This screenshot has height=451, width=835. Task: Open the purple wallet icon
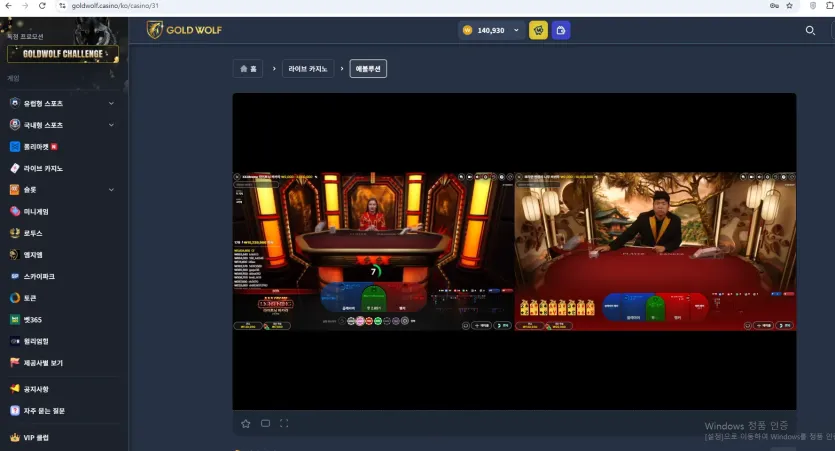[561, 30]
